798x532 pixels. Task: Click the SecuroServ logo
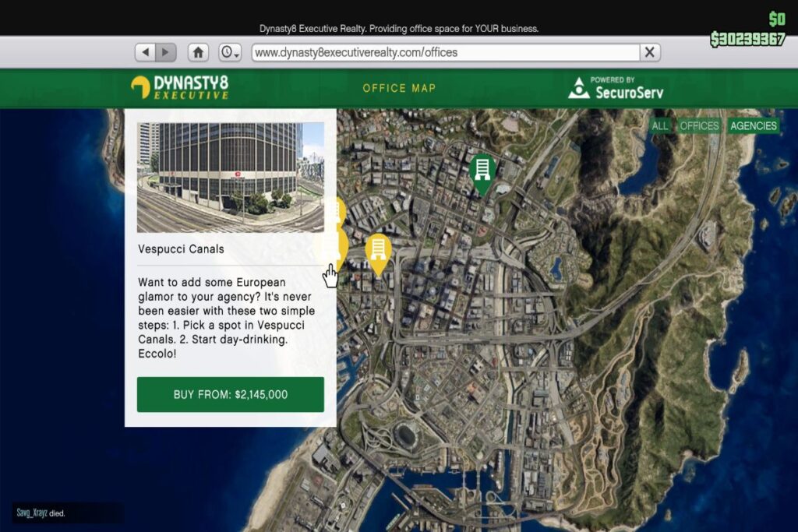[x=616, y=87]
